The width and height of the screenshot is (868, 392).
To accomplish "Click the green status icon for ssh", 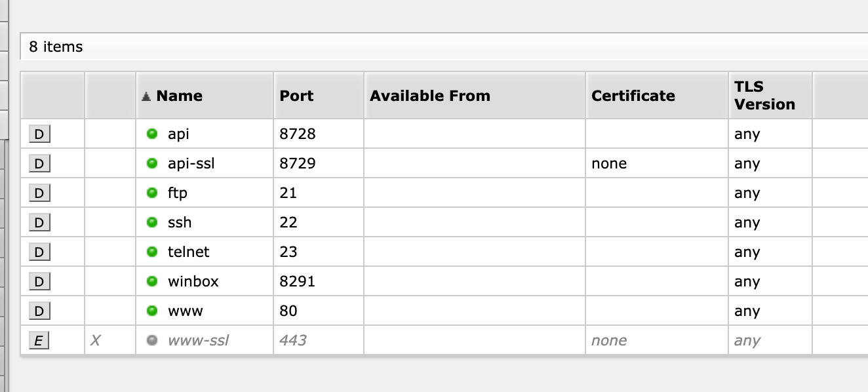I will (152, 222).
